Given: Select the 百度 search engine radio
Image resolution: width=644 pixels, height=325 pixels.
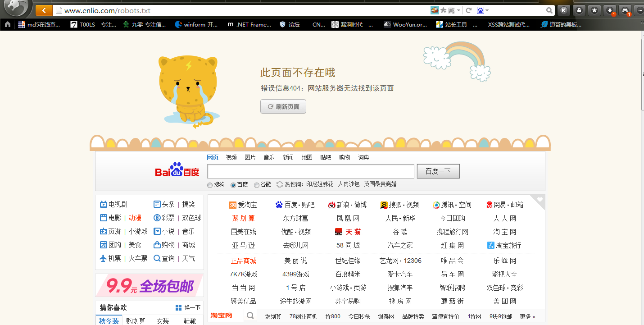Looking at the screenshot, I should coord(233,185).
